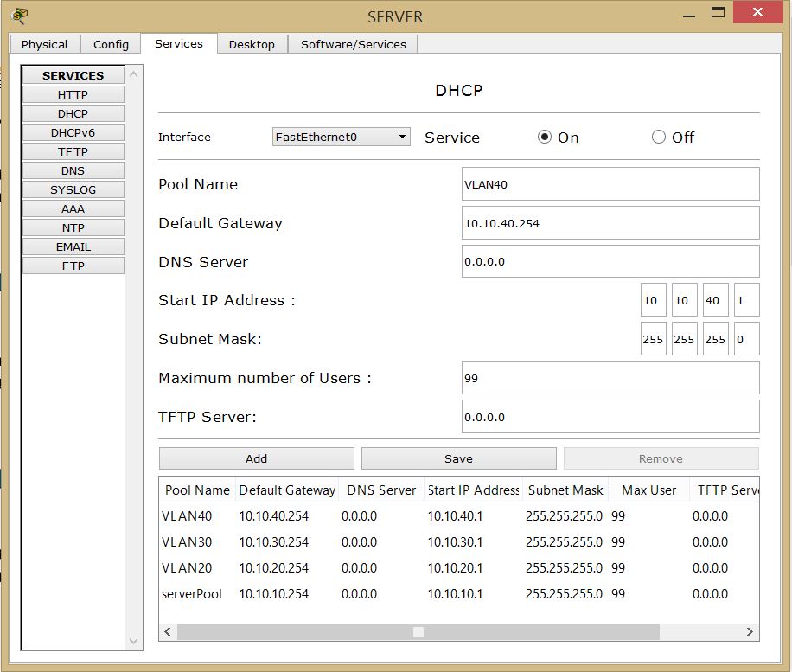792x672 pixels.
Task: Open the SYSLOG service
Action: point(73,189)
